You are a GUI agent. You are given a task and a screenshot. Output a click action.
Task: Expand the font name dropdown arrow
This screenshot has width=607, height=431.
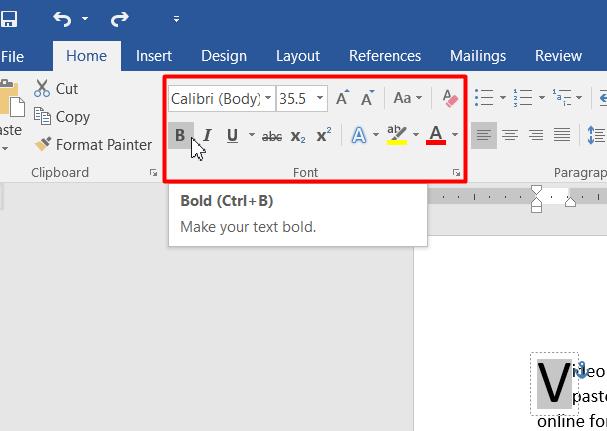coord(268,98)
